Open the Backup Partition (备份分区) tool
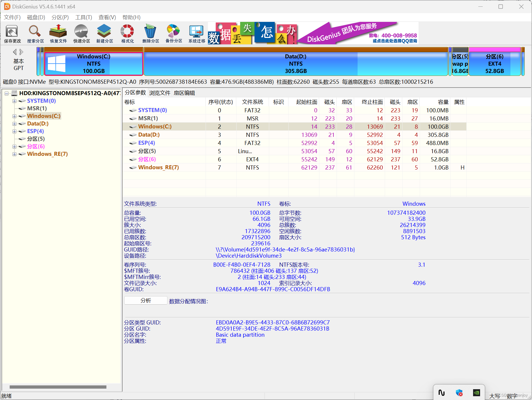532x400 pixels. tap(174, 34)
